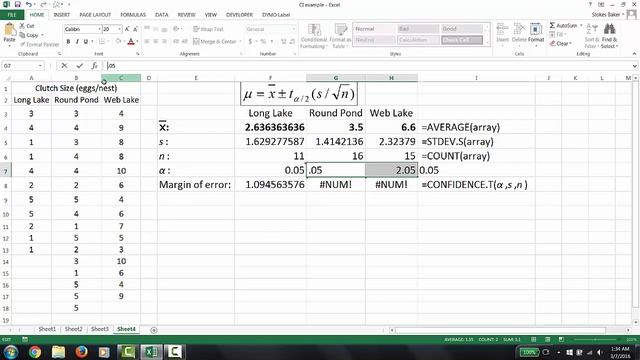
Task: Click the AutoSum sigma icon
Action: pyautogui.click(x=552, y=25)
